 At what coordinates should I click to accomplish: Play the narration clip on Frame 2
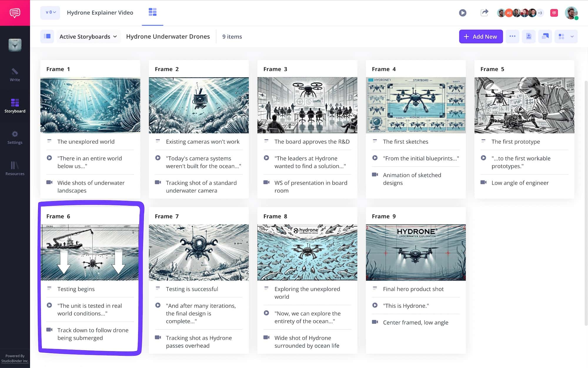(158, 158)
